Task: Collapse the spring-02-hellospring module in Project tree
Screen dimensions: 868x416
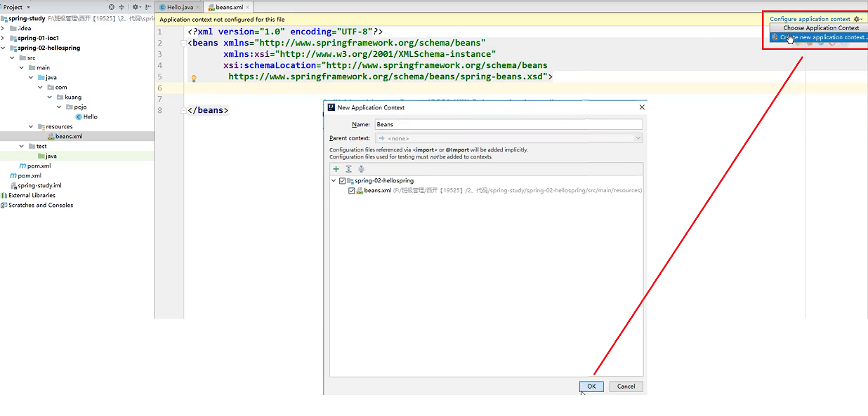Action: (x=3, y=48)
